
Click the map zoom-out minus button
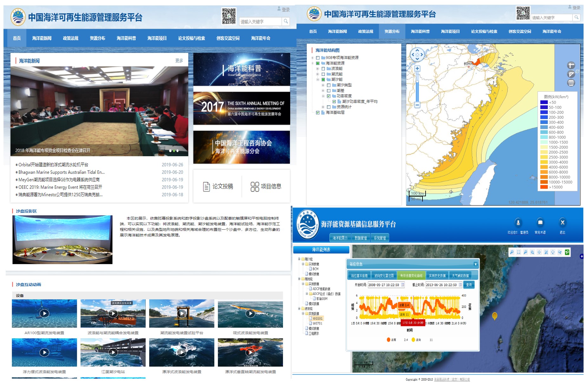(x=417, y=105)
